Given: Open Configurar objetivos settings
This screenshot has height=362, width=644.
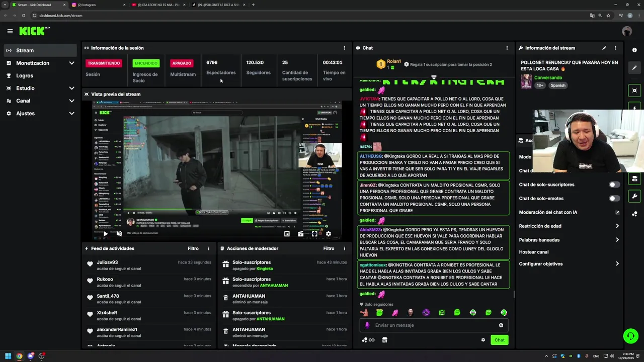Looking at the screenshot, I should (569, 264).
